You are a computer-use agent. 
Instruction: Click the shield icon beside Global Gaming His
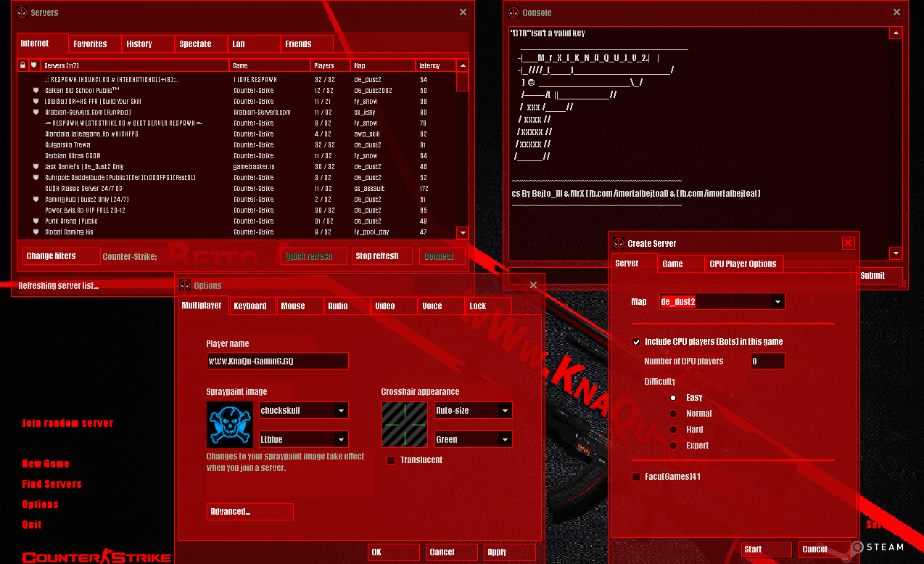[36, 232]
